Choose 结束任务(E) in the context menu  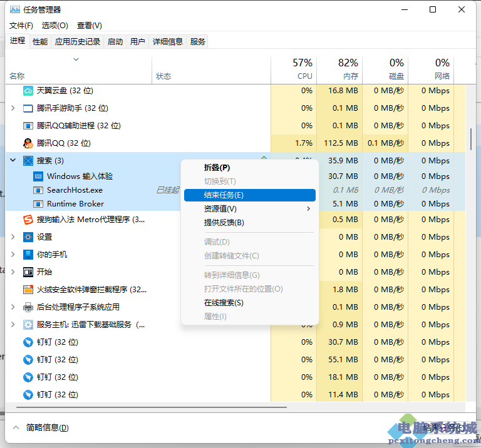(x=250, y=195)
